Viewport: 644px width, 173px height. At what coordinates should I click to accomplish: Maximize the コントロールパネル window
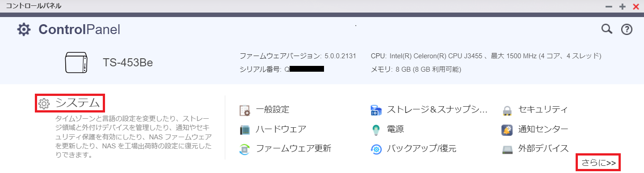point(622,6)
